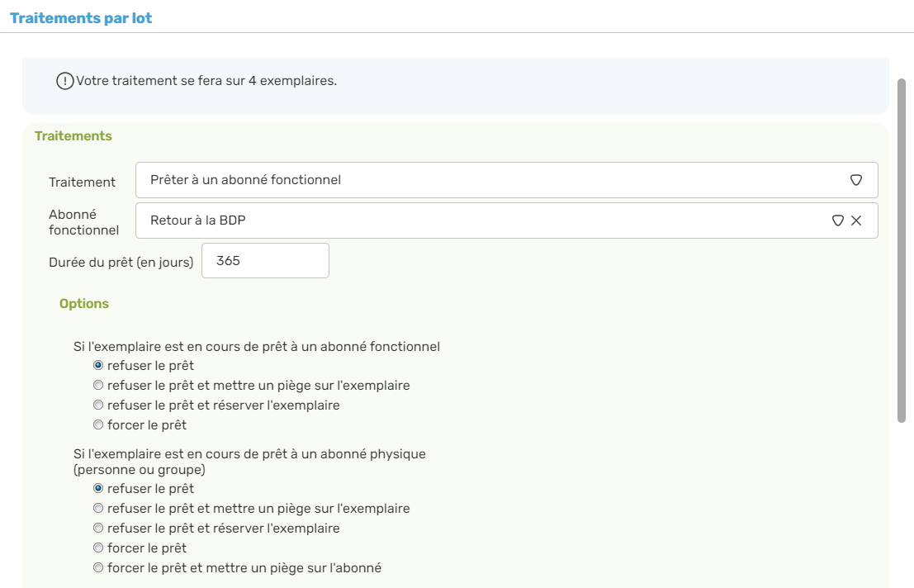Click 'Si l'exemplaire est en cours de prêt à un abonné fonctionnel' text
Screen dimensions: 914x588
coord(257,347)
